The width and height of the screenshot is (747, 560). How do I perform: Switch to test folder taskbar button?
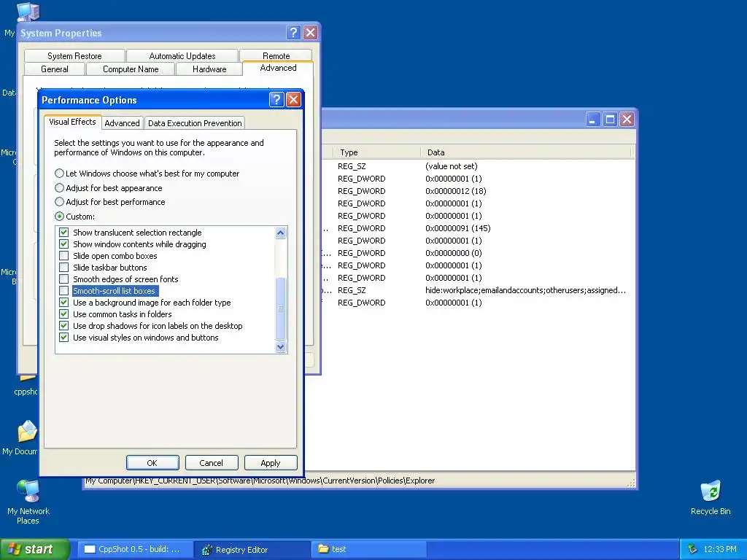click(368, 550)
